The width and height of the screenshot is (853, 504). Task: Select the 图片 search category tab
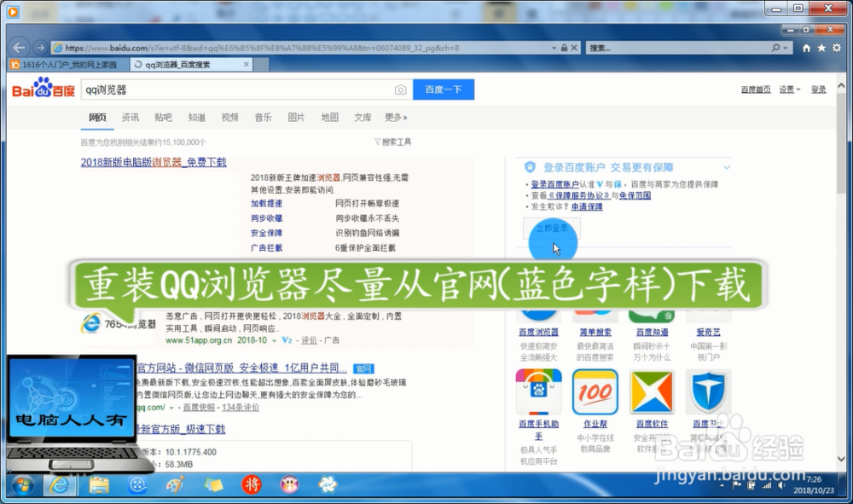click(x=297, y=118)
